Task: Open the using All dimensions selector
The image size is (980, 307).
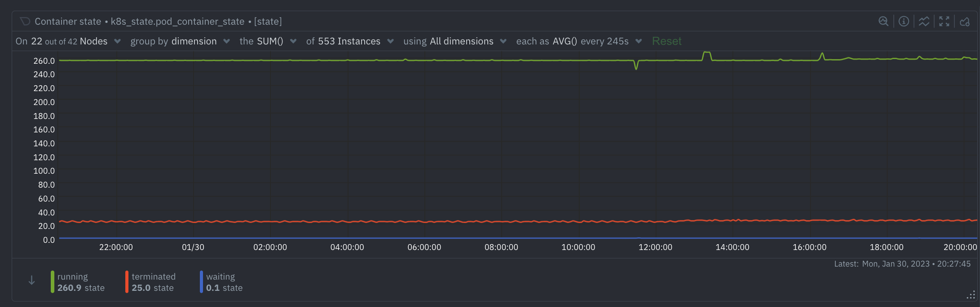Action: point(455,41)
